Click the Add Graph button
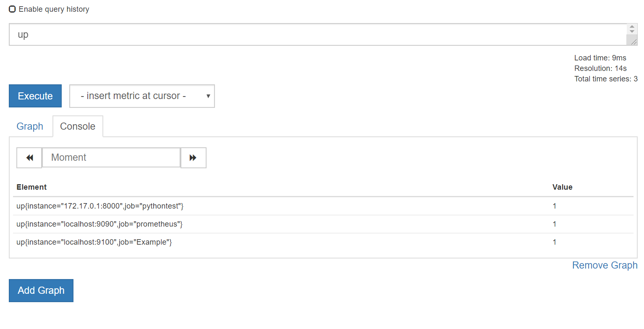Image resolution: width=644 pixels, height=329 pixels. tap(41, 290)
